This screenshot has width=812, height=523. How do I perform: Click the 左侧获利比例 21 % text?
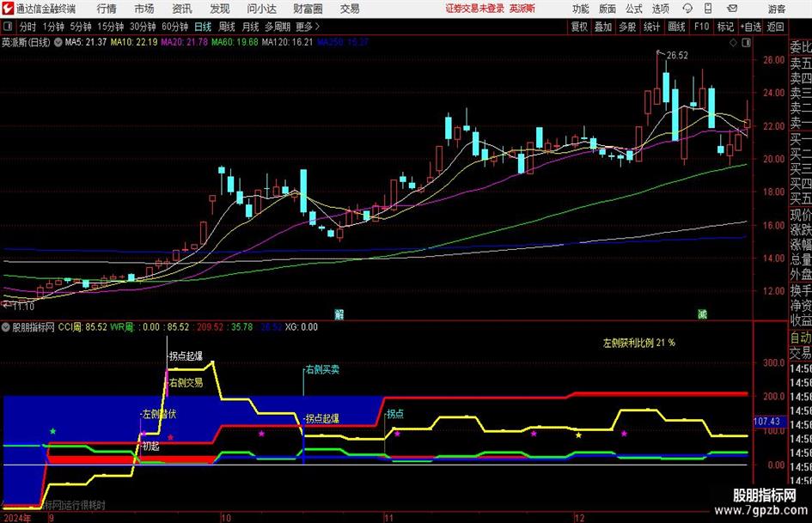click(639, 343)
